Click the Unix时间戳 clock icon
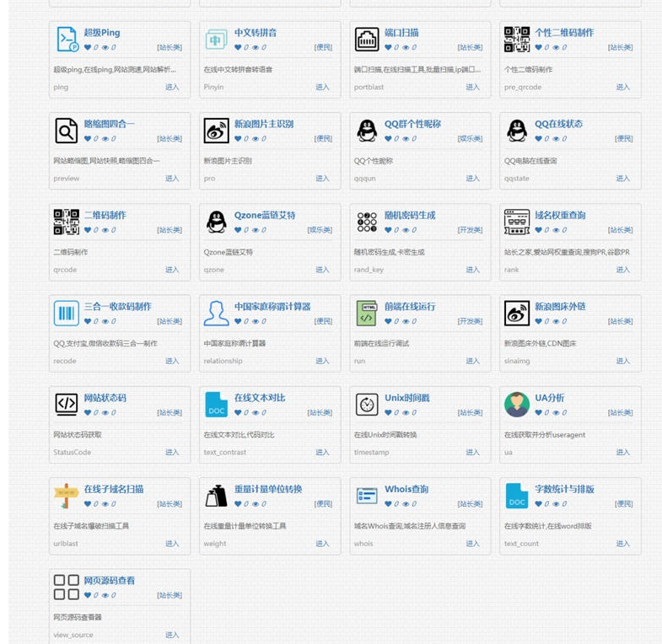662x644 pixels. [367, 405]
